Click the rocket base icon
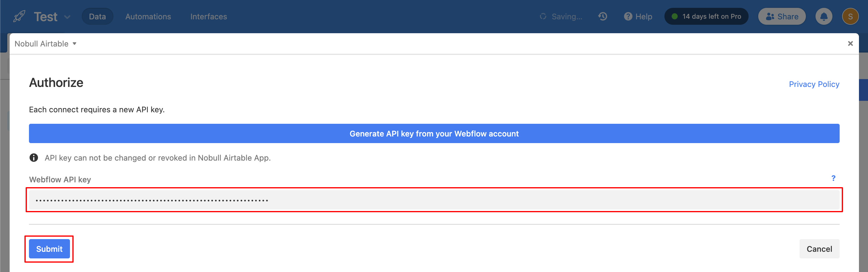Screen dimensions: 868x272 click(19, 17)
